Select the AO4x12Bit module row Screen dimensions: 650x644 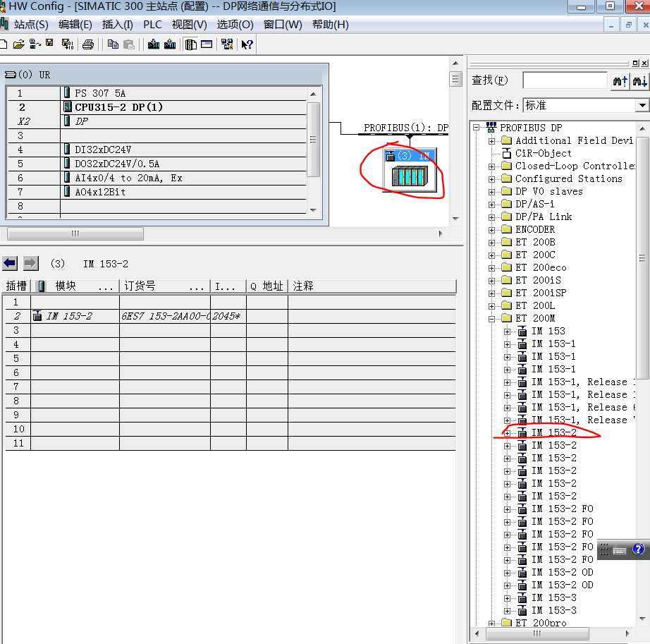pyautogui.click(x=157, y=192)
